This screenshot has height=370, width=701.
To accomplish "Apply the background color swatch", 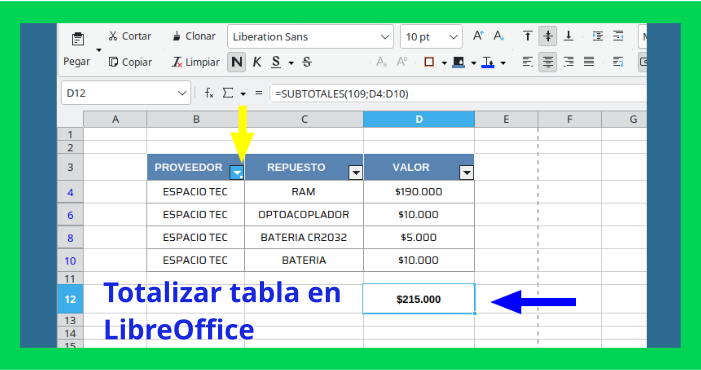I will tap(458, 62).
